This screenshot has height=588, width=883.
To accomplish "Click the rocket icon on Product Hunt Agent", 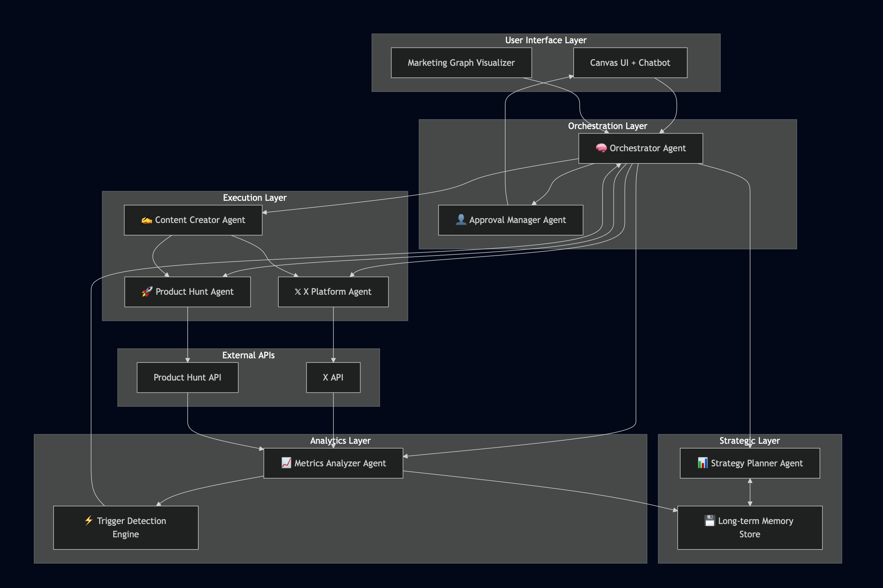I will 147,292.
